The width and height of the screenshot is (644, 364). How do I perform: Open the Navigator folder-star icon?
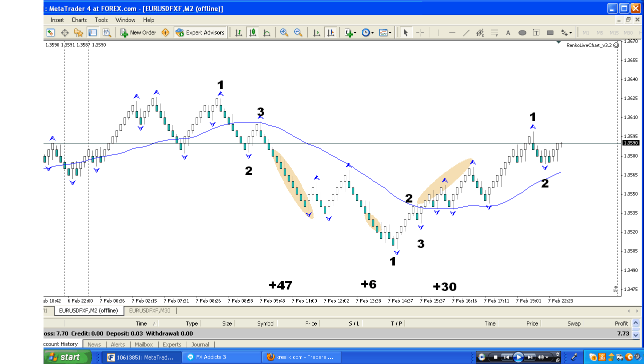(x=79, y=32)
